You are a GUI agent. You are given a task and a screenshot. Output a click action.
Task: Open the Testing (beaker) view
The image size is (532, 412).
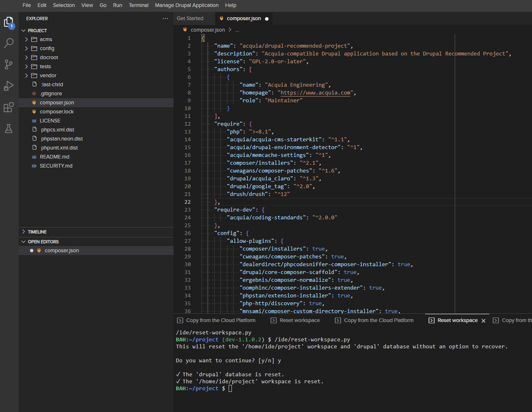(x=9, y=128)
